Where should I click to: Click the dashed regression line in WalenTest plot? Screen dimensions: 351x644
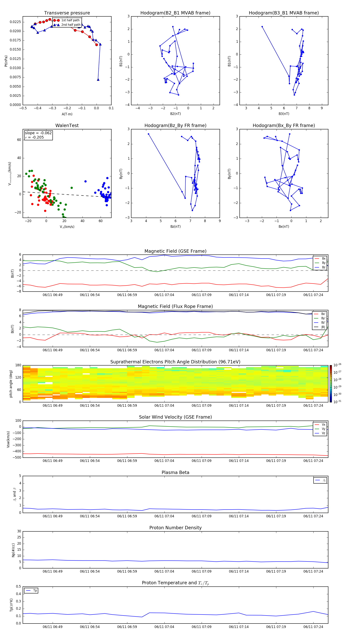(67, 195)
